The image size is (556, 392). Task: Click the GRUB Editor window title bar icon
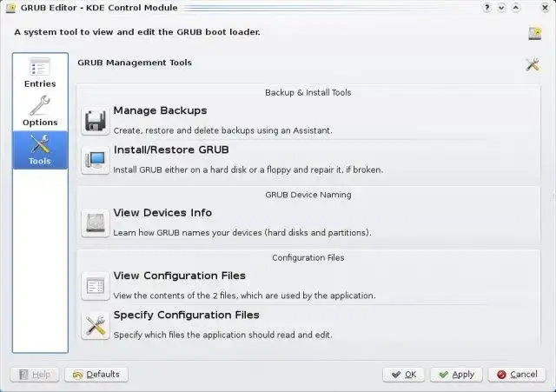[x=10, y=8]
